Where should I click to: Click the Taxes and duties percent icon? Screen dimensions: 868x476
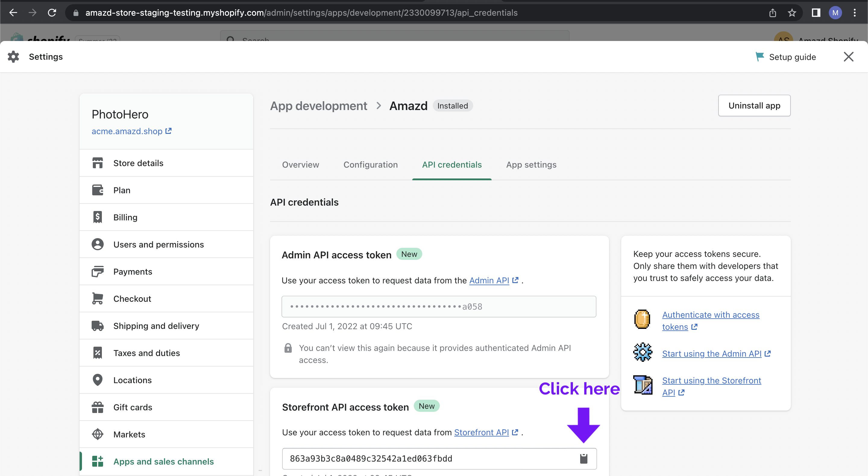point(97,353)
